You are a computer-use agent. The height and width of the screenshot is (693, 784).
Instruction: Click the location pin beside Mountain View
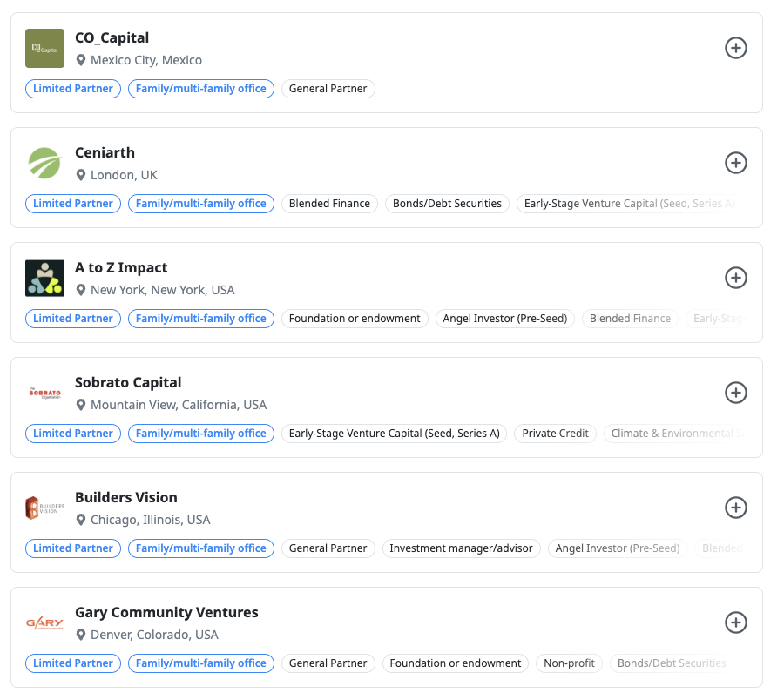click(80, 405)
